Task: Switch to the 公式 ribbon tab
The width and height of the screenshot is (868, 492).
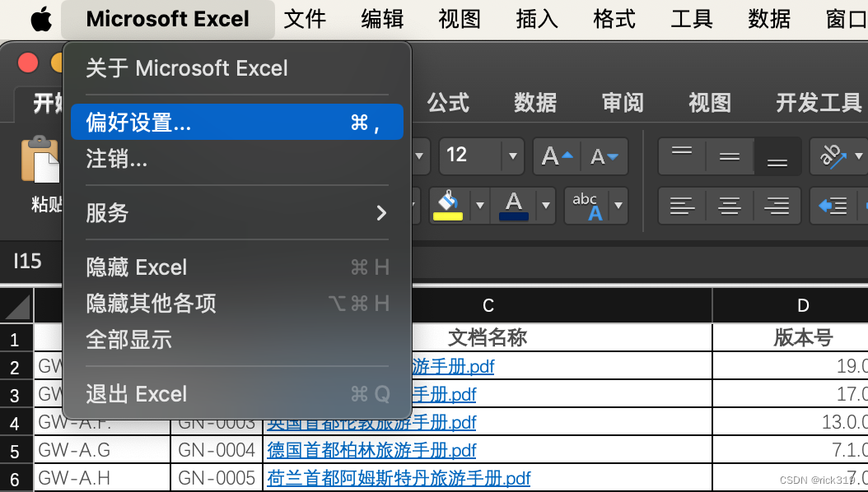Action: click(448, 103)
